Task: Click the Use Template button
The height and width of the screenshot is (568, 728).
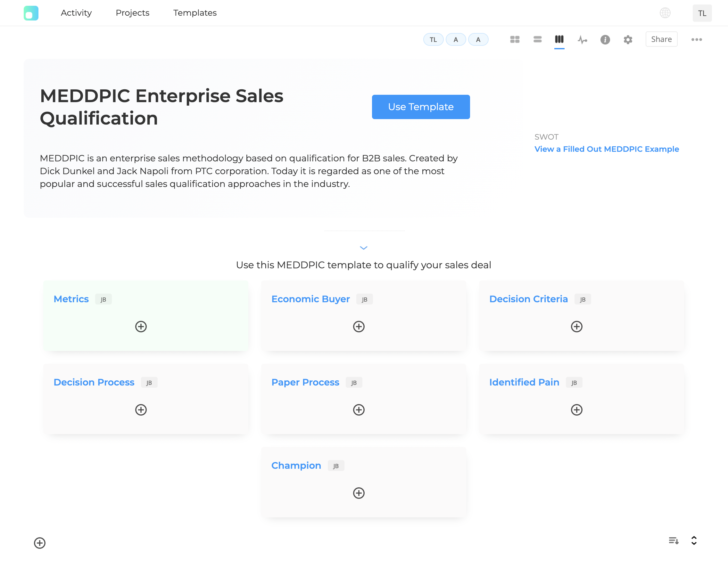Action: (x=421, y=107)
